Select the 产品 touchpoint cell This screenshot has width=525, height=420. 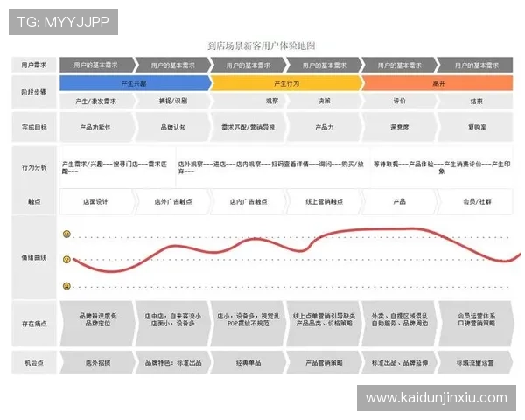click(400, 201)
